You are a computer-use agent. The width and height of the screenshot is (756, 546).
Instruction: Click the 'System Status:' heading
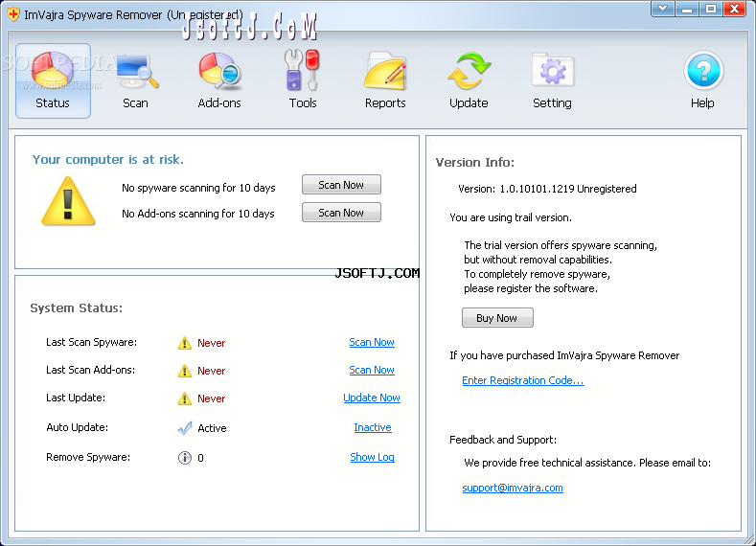77,307
